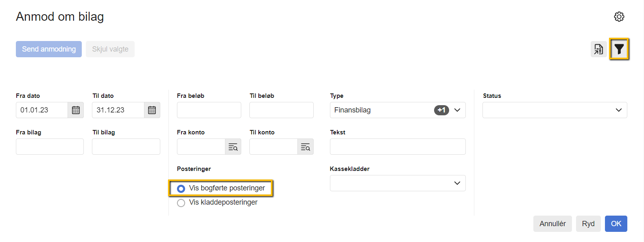The image size is (644, 242).
Task: Expand the Type dropdown showing Finansbilag
Action: point(457,110)
